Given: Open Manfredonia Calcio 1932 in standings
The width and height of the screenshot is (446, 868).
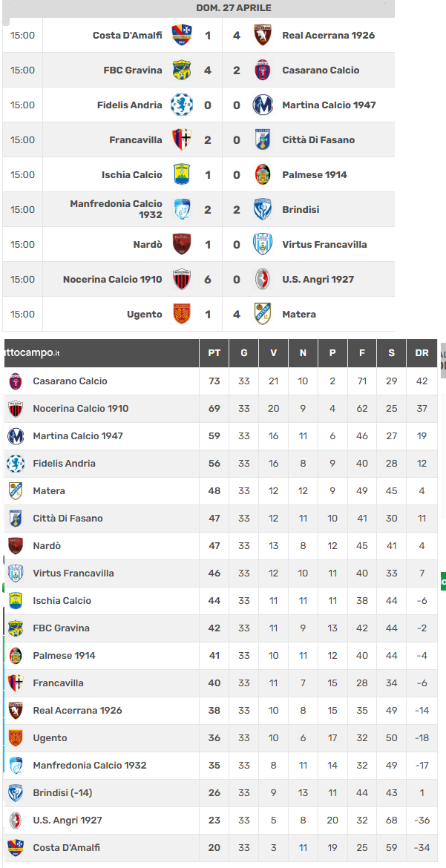Looking at the screenshot, I should tap(90, 766).
